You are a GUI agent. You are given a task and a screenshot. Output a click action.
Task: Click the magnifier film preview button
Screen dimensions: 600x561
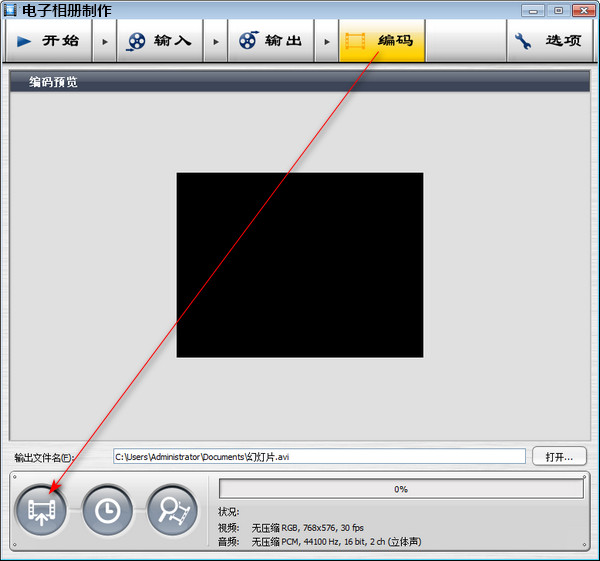[173, 510]
